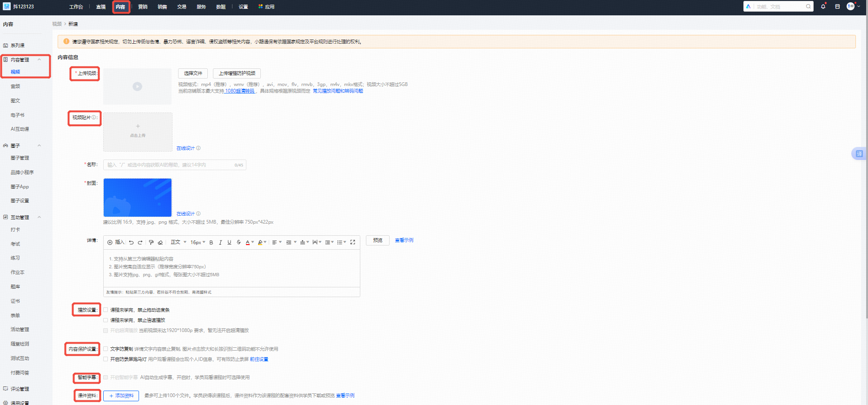
Task: Click the red font color A
Action: (x=247, y=242)
